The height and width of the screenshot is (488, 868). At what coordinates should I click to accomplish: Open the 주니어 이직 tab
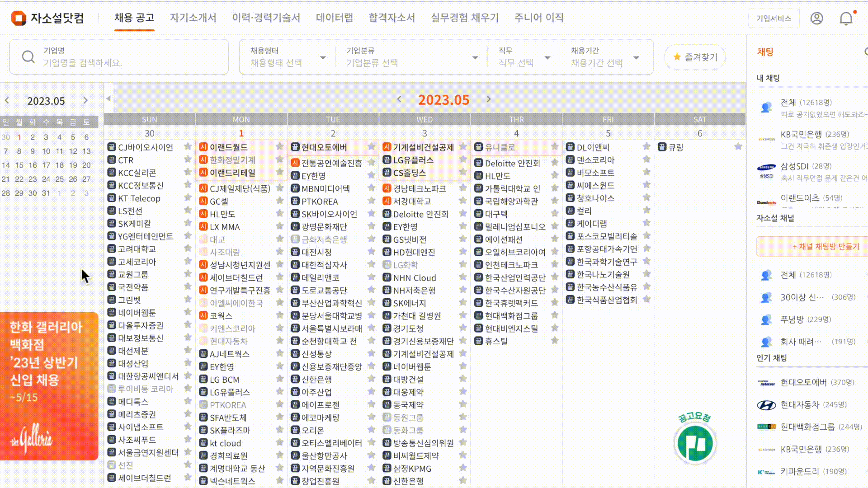click(539, 18)
